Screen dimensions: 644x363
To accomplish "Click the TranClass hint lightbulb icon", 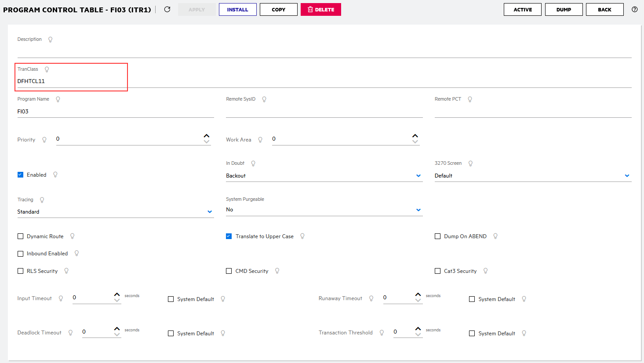I will [47, 69].
